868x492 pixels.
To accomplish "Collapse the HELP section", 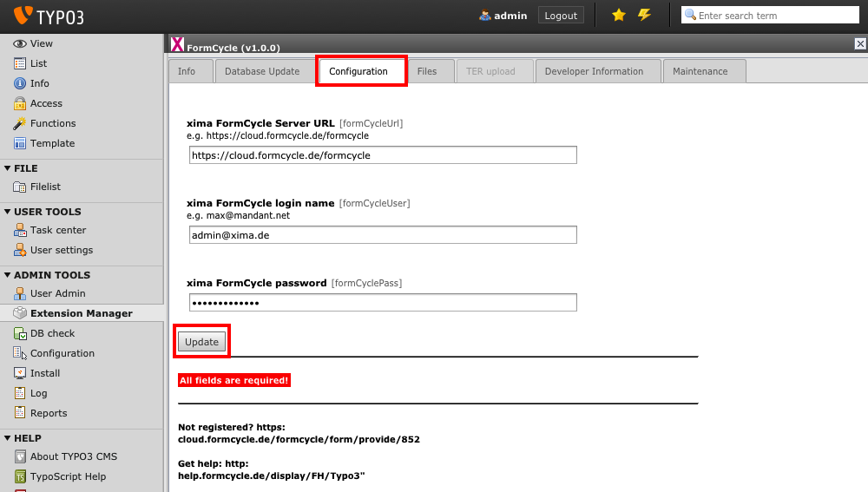I will point(8,438).
